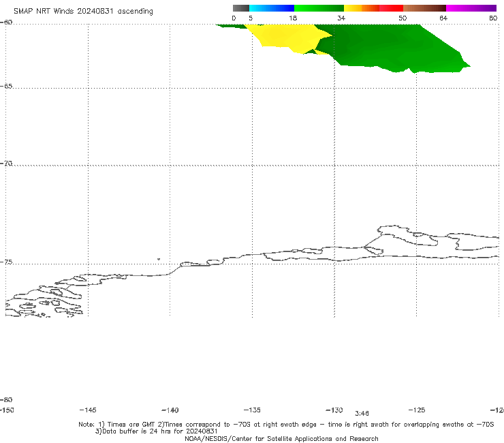This screenshot has height=443, width=504.
Task: Click the color bar label '50'
Action: click(x=403, y=18)
